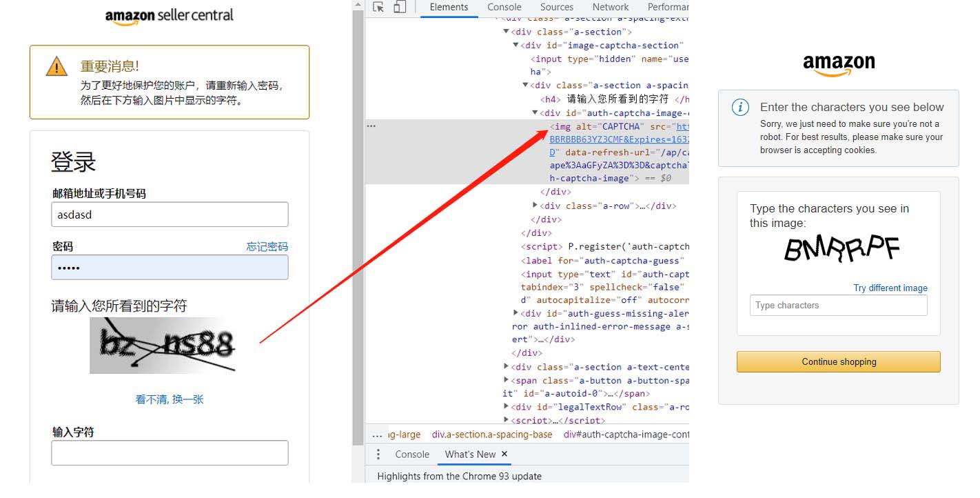Select breadcrumb div#auth-captcha-image-cont
The width and height of the screenshot is (980, 498).
point(626,435)
